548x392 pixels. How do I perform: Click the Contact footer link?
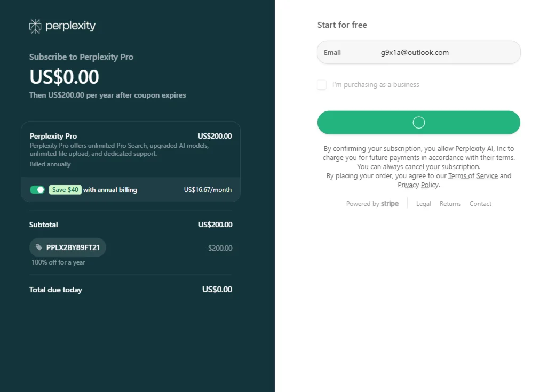pos(480,204)
